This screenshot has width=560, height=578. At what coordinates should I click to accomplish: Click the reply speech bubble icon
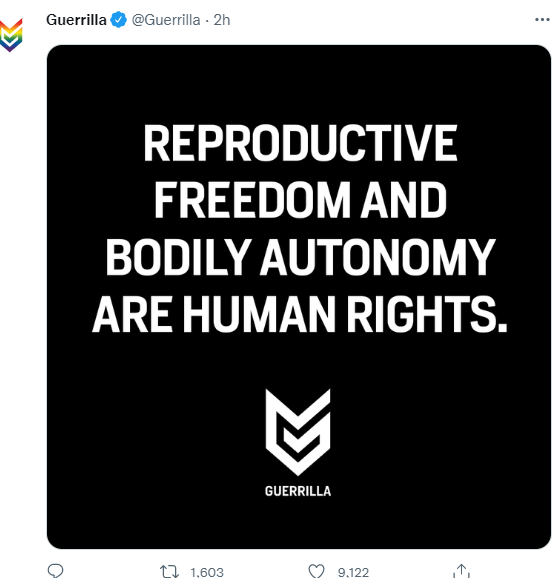[56, 571]
